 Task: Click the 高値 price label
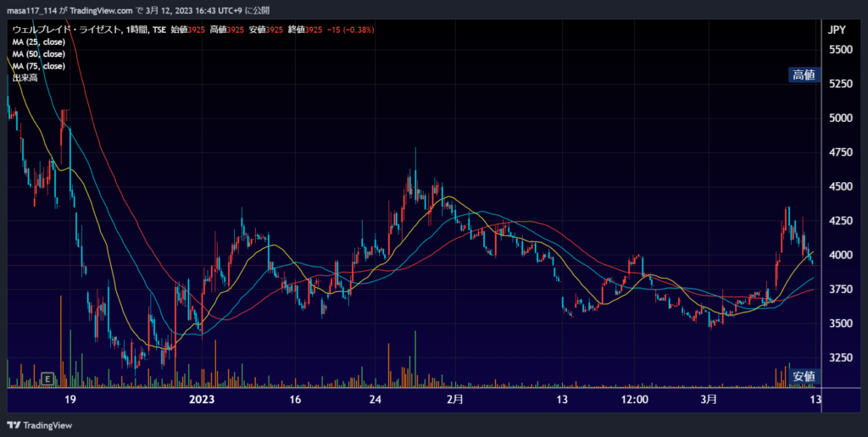point(804,75)
